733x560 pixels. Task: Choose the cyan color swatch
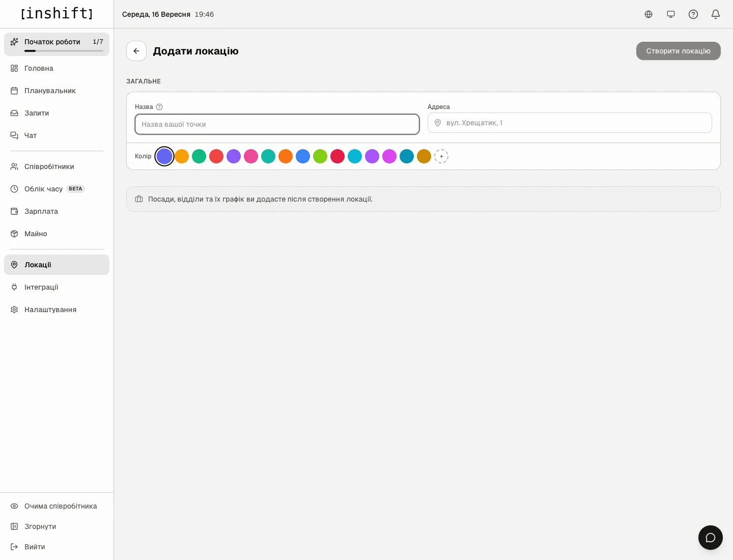click(355, 156)
